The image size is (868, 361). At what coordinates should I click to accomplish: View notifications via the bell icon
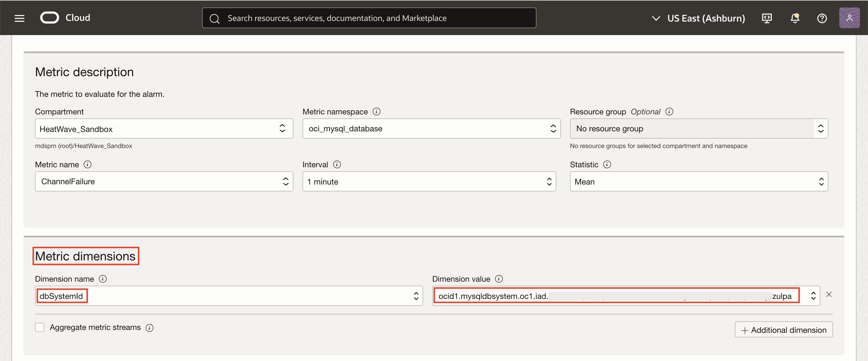pos(795,18)
